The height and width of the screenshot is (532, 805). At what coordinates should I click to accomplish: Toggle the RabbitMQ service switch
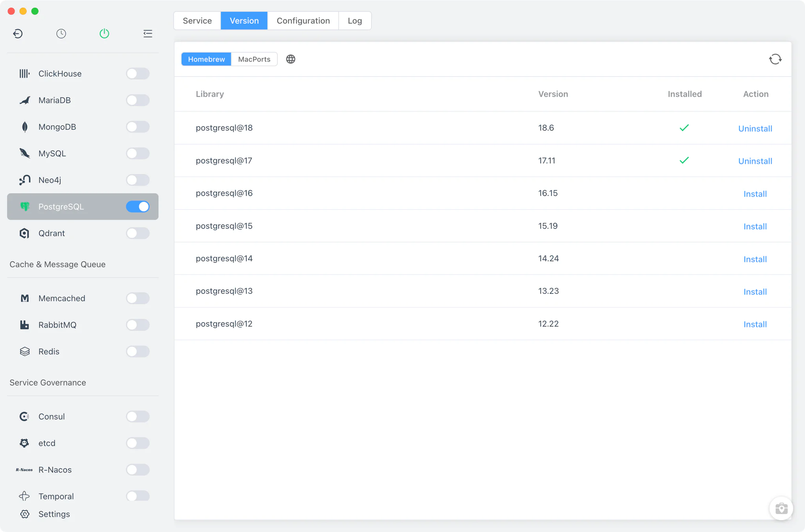coord(138,325)
